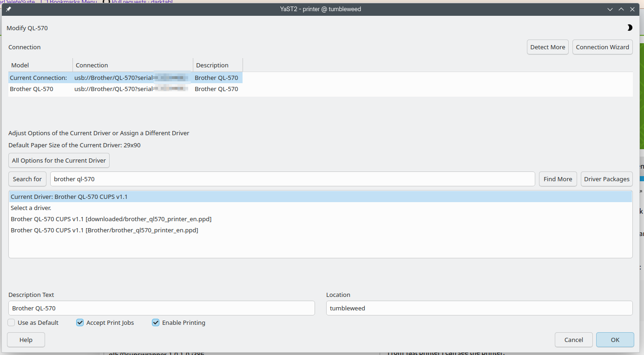Confirm changes with the OK button

(615, 340)
